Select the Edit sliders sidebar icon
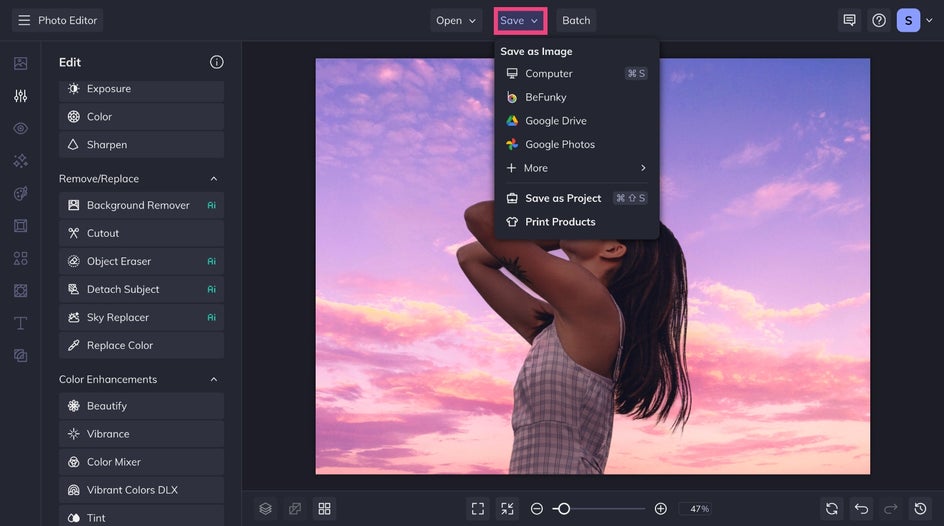The image size is (944, 526). coord(20,96)
